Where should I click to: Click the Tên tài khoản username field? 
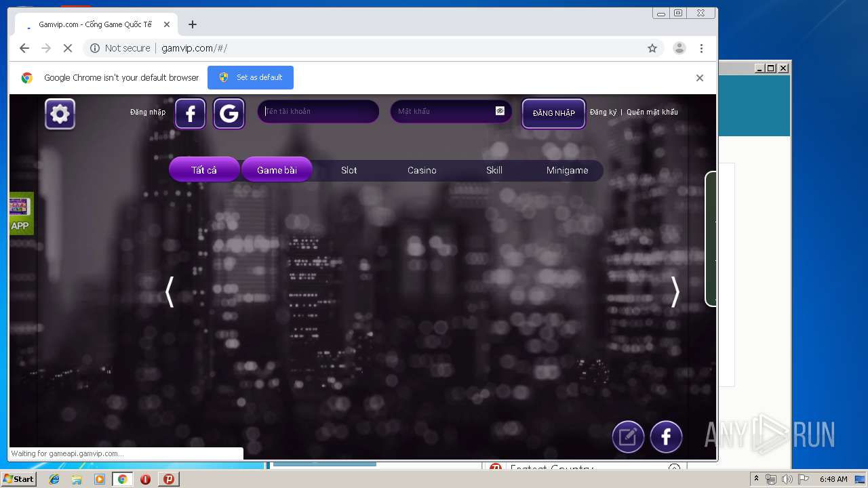click(318, 111)
